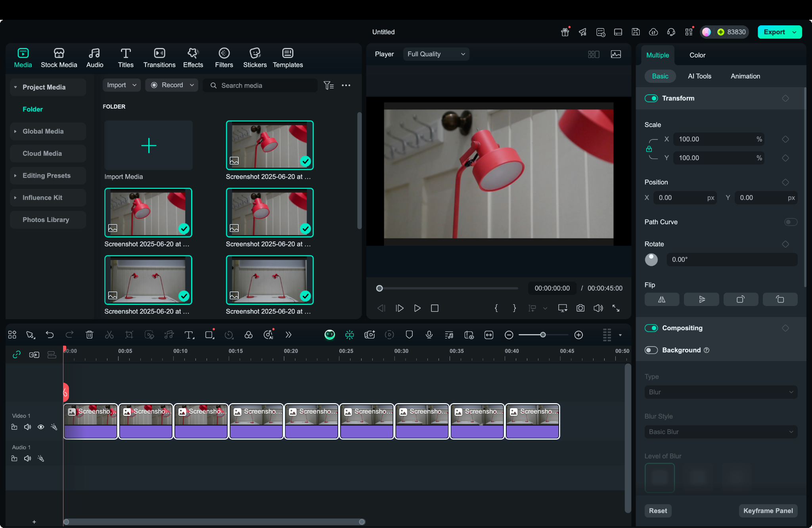
Task: Toggle the Path Curve switch
Action: [791, 222]
